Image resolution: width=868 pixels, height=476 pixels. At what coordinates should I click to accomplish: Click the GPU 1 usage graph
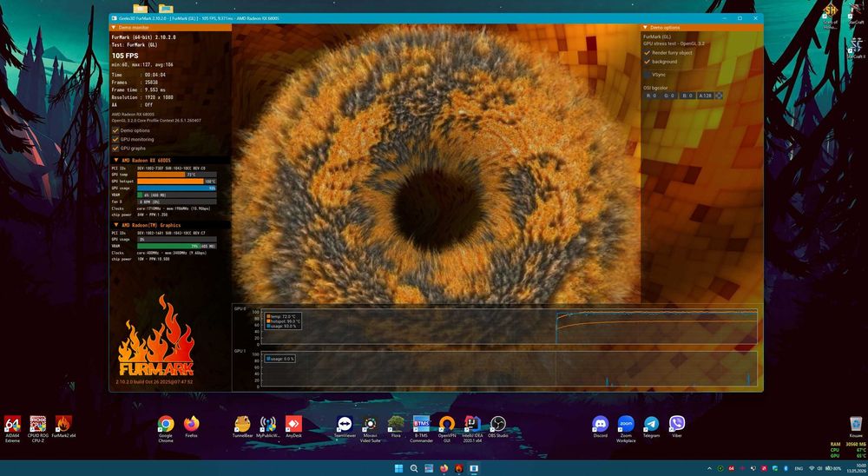click(509, 369)
